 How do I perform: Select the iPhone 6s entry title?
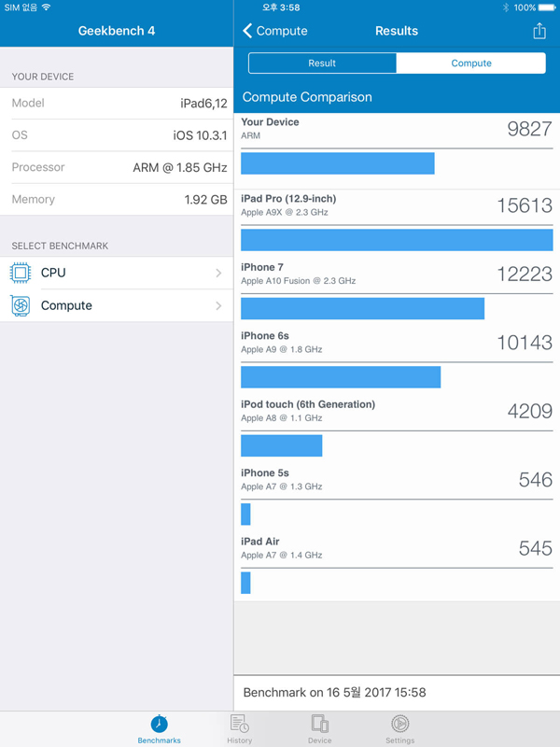265,336
